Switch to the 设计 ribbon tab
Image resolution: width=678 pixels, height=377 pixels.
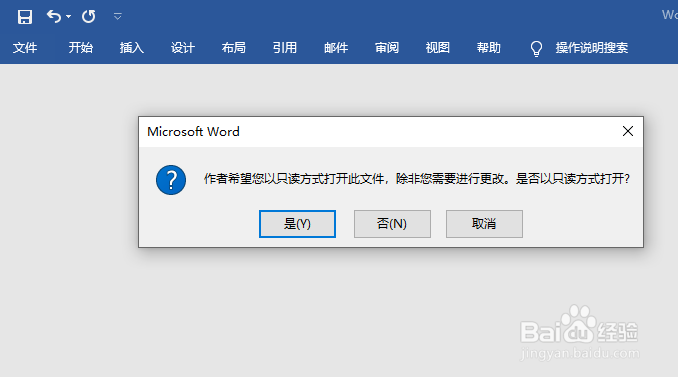(x=182, y=48)
